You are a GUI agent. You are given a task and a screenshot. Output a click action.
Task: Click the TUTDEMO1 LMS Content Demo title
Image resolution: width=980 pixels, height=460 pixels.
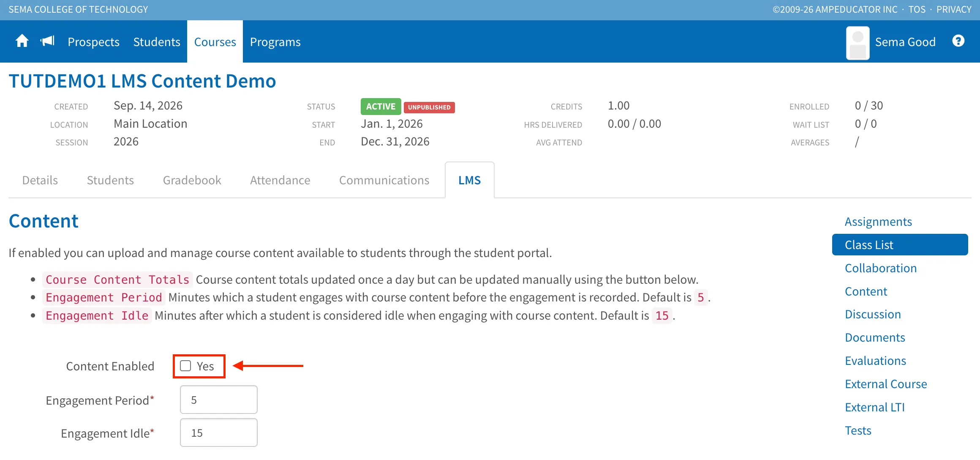142,81
